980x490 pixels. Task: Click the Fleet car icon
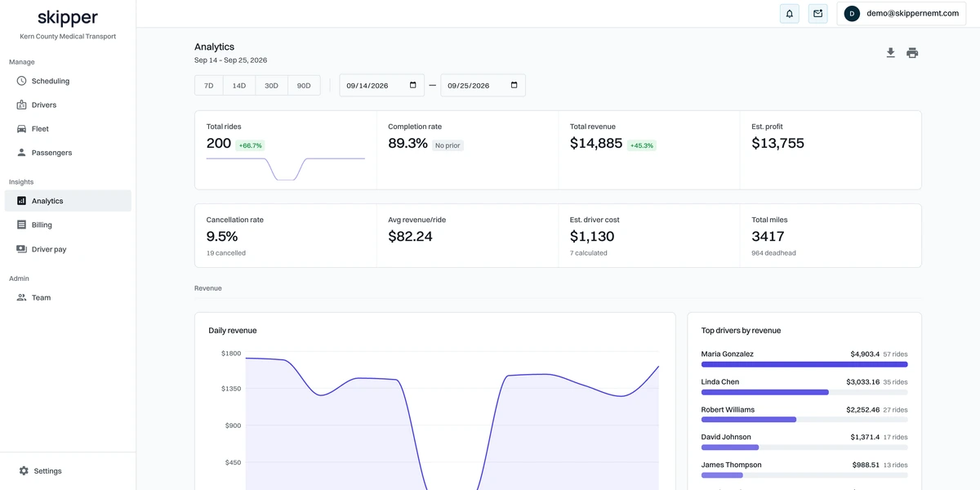coord(22,129)
